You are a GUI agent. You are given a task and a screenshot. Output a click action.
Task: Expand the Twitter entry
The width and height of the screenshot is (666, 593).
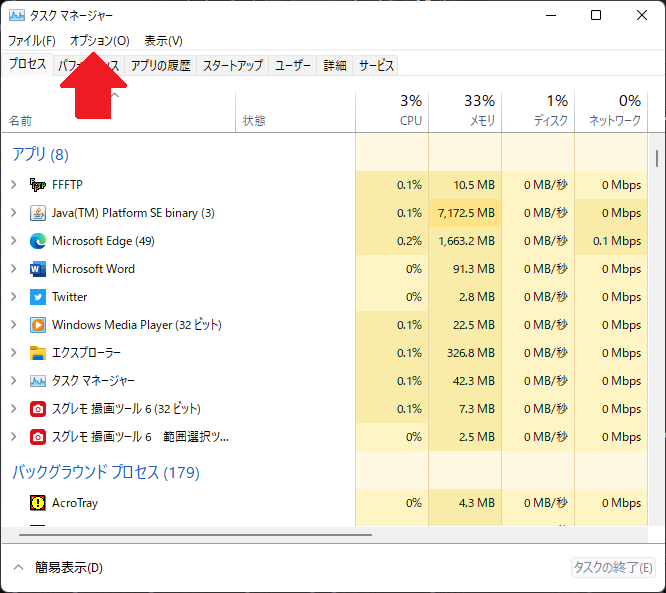click(14, 297)
